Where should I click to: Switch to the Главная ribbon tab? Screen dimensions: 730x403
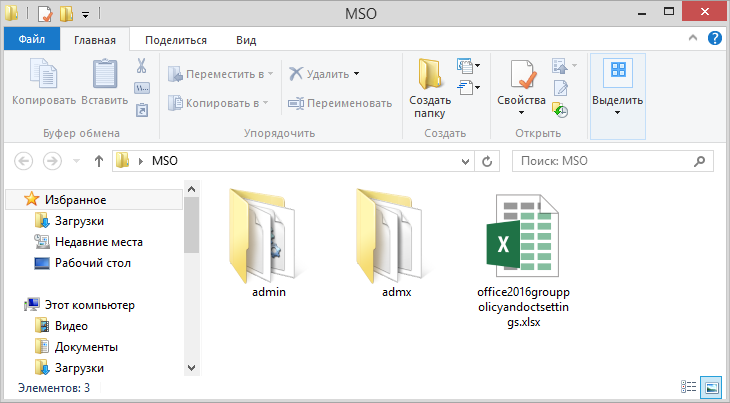click(95, 40)
